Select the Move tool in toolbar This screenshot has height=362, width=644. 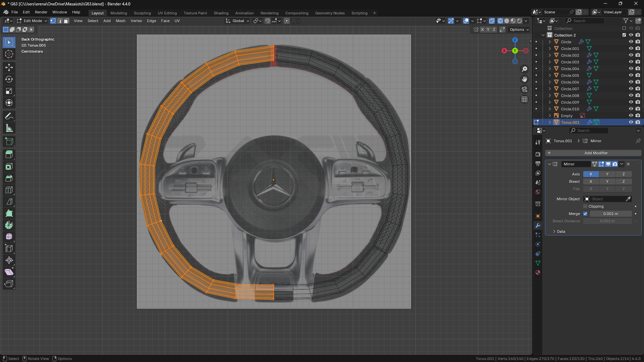pos(9,67)
